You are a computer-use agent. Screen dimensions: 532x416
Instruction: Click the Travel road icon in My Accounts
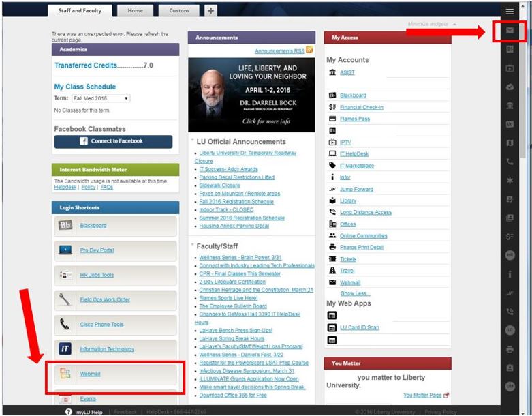coord(332,270)
